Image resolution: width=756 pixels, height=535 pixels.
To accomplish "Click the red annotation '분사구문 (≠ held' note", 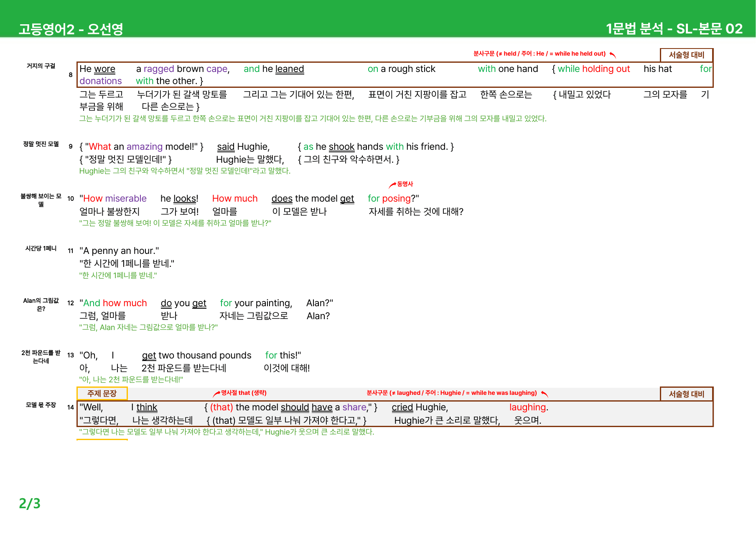I will pos(539,54).
